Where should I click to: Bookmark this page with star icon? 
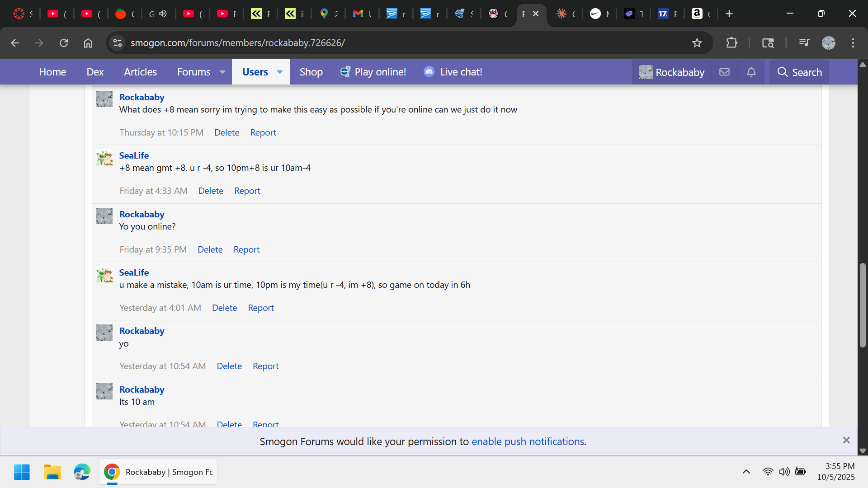(x=697, y=43)
